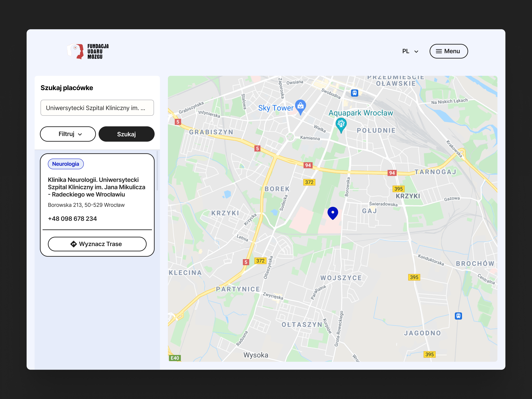Click the results list scrollbar
The width and height of the screenshot is (532, 399).
click(x=157, y=171)
